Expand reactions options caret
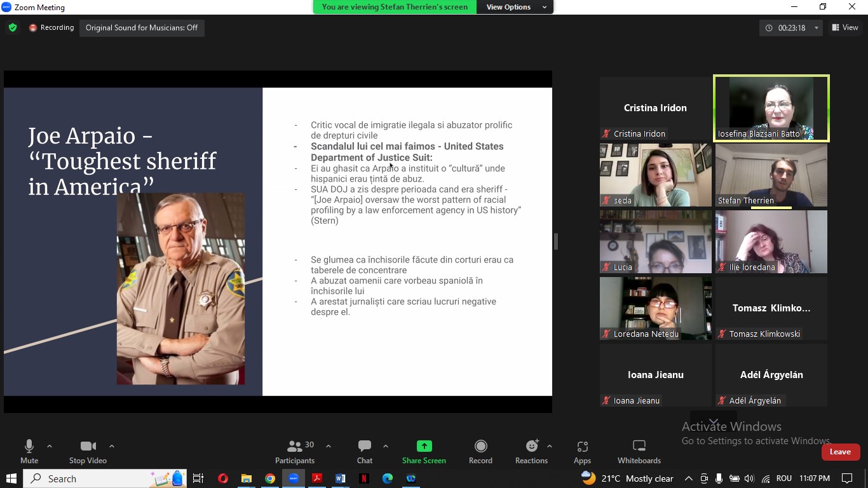Screen dimensions: 868x488 click(550, 446)
